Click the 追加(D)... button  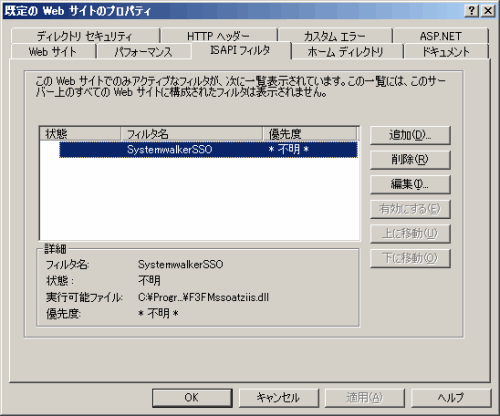410,135
